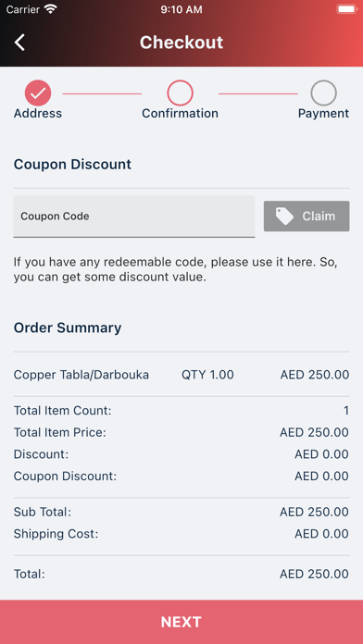Open the Confirmation step label
The image size is (363, 644).
pyautogui.click(x=180, y=114)
